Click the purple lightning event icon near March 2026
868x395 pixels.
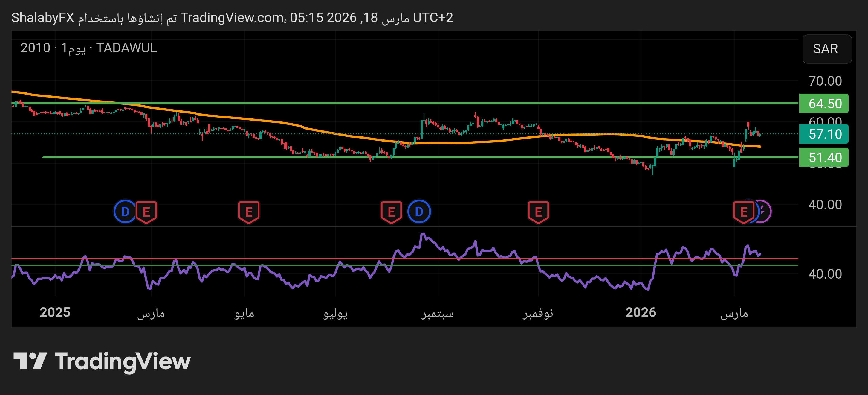pos(764,212)
